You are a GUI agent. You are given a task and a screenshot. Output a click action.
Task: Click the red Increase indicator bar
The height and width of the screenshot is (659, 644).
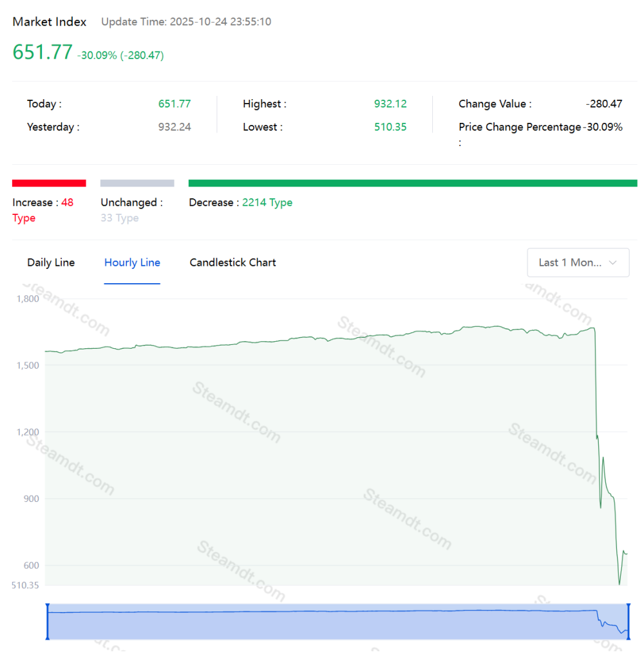point(49,183)
